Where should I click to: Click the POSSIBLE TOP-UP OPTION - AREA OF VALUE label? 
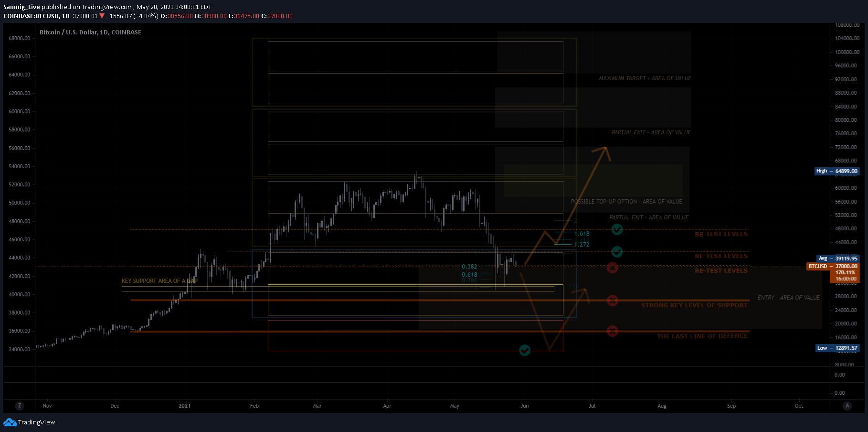click(x=626, y=202)
